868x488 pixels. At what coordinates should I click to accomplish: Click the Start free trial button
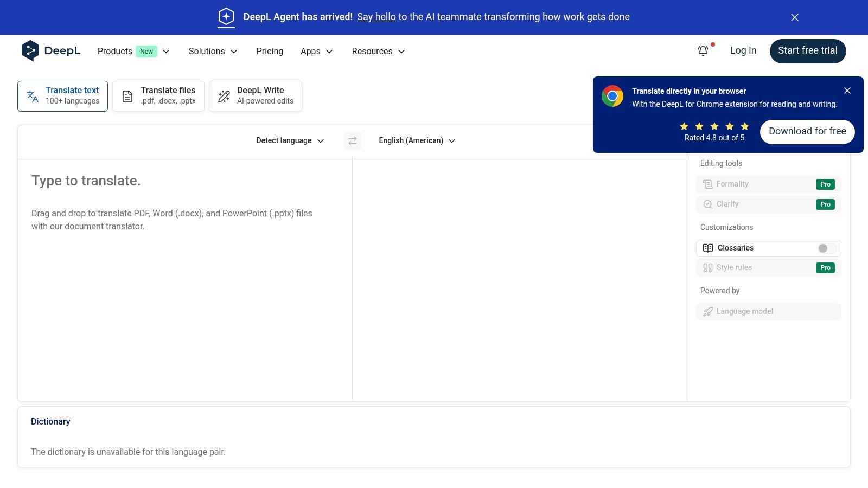coord(807,51)
